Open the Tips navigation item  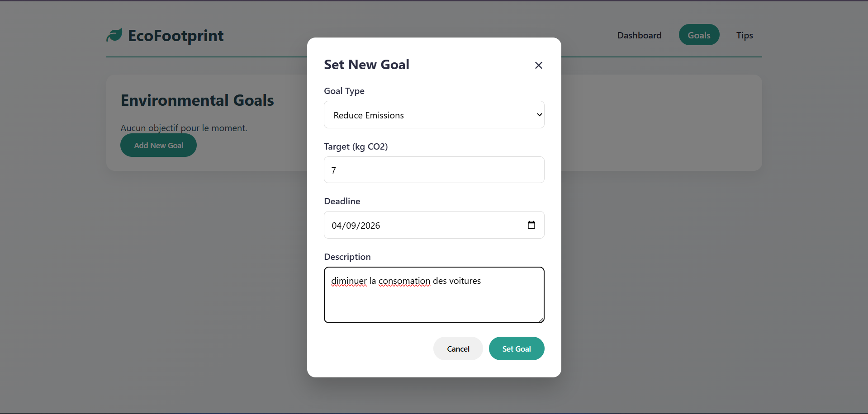point(745,35)
